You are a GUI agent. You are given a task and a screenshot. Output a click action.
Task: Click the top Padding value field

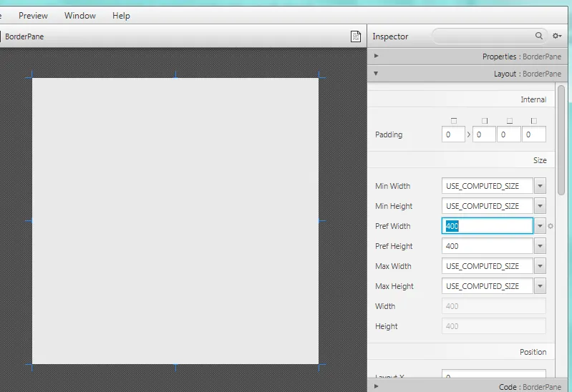[x=453, y=134]
